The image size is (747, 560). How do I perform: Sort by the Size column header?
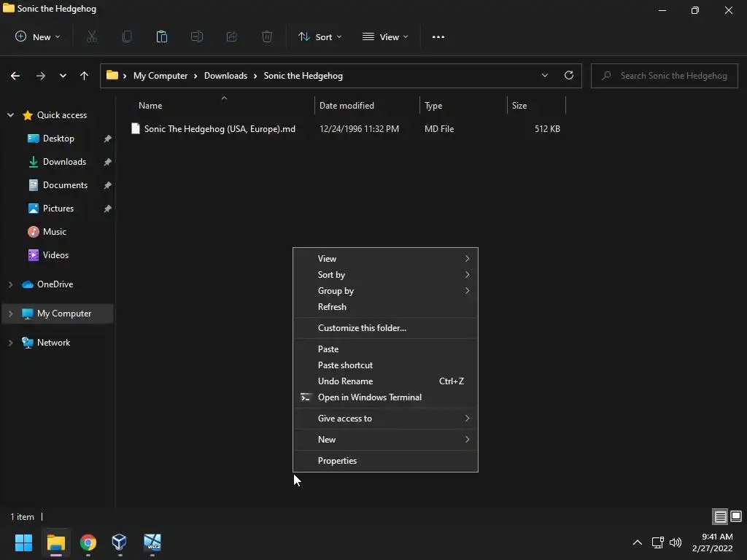click(x=536, y=106)
